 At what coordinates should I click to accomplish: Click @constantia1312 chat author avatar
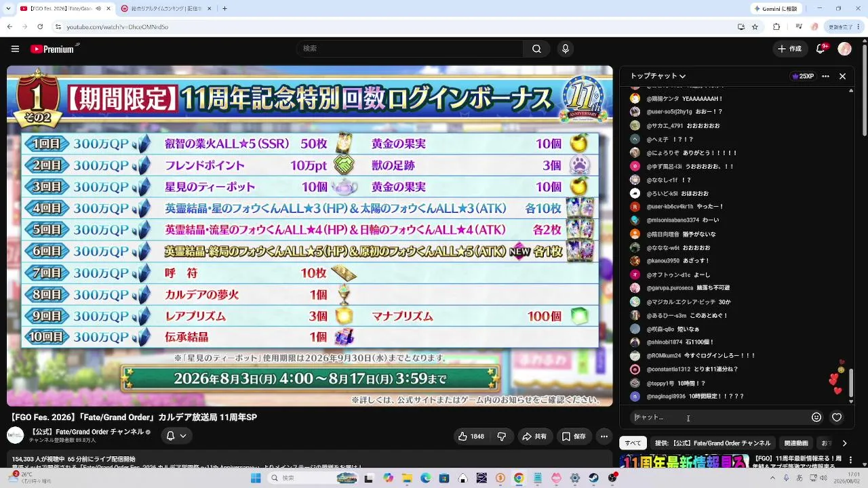635,369
